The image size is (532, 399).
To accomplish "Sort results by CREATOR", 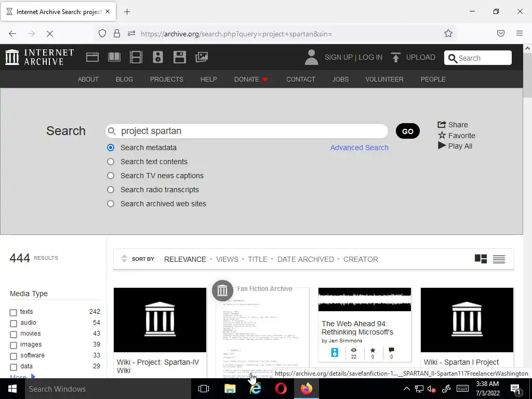I will click(x=361, y=259).
